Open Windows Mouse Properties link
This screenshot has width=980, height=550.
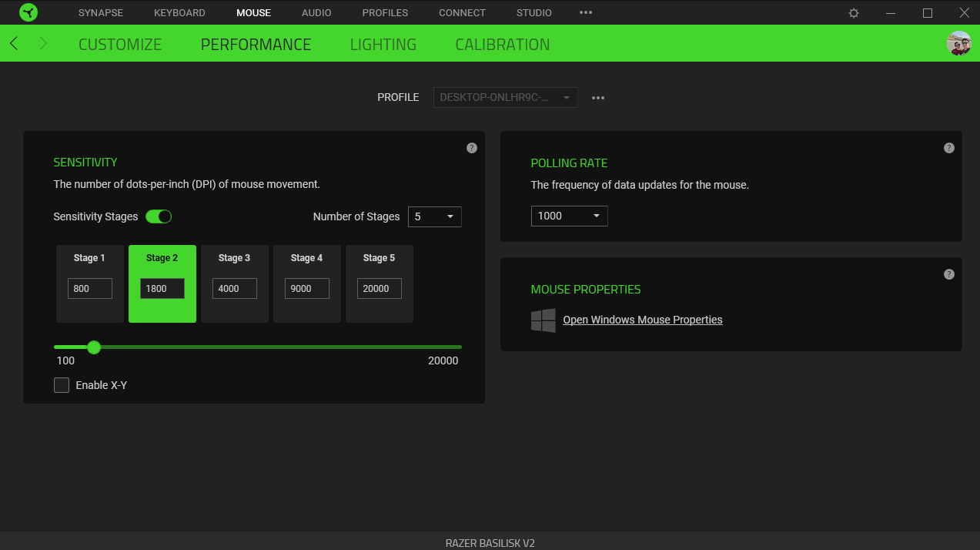642,320
